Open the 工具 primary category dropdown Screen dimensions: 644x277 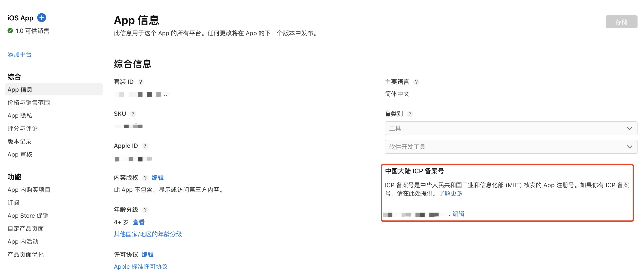tap(511, 128)
